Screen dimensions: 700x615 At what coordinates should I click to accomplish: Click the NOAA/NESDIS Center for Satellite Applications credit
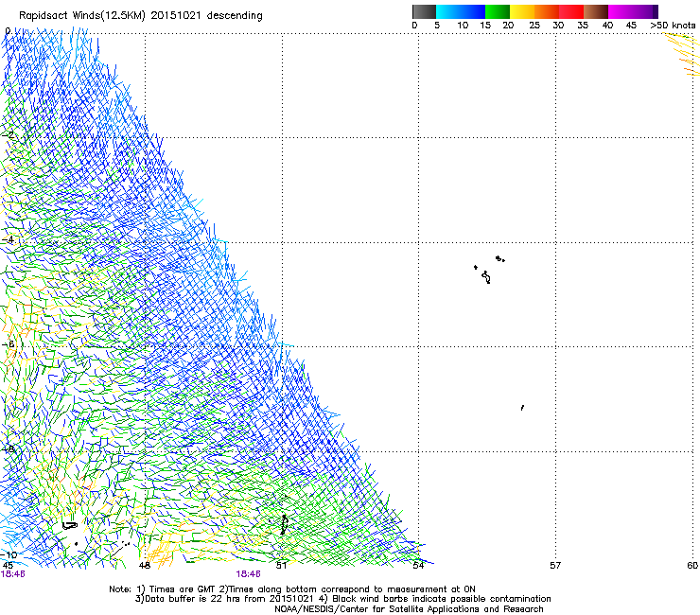[409, 609]
